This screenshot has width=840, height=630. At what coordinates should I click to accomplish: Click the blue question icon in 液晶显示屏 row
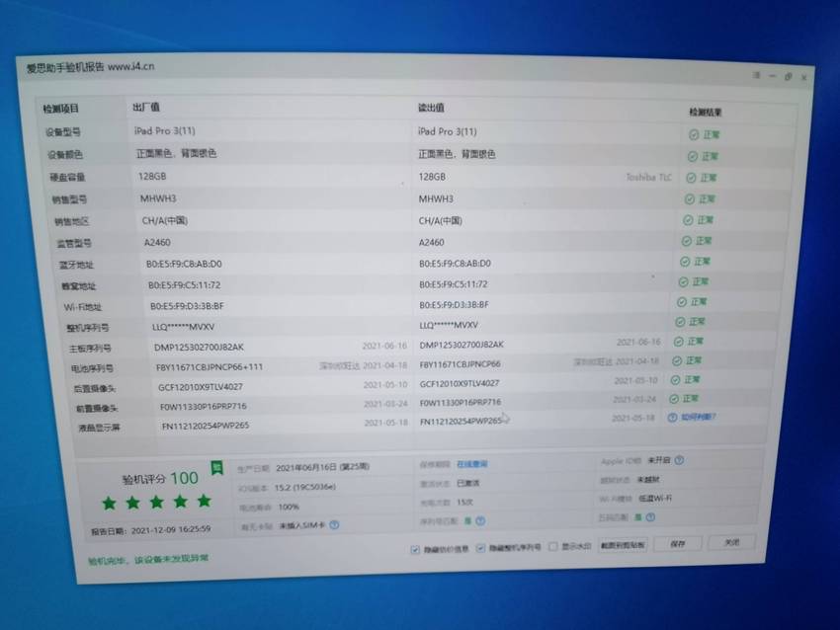click(x=672, y=418)
